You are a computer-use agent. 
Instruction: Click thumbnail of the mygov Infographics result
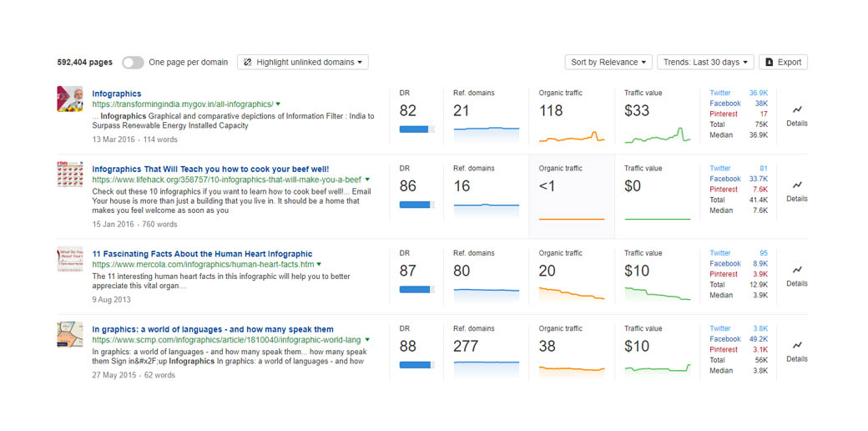70,99
